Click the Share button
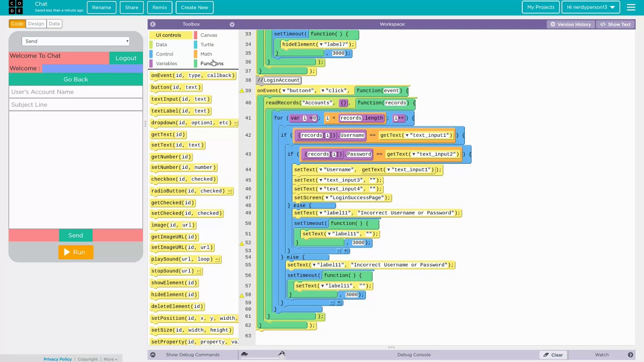 point(132,7)
